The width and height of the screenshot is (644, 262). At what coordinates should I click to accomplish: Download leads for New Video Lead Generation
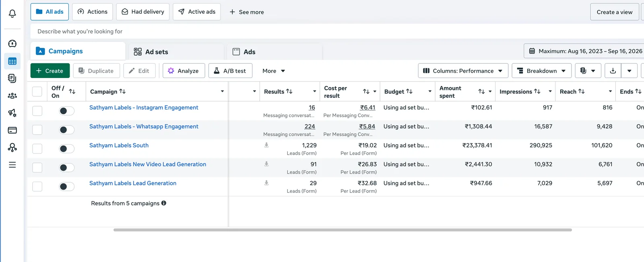point(266,164)
